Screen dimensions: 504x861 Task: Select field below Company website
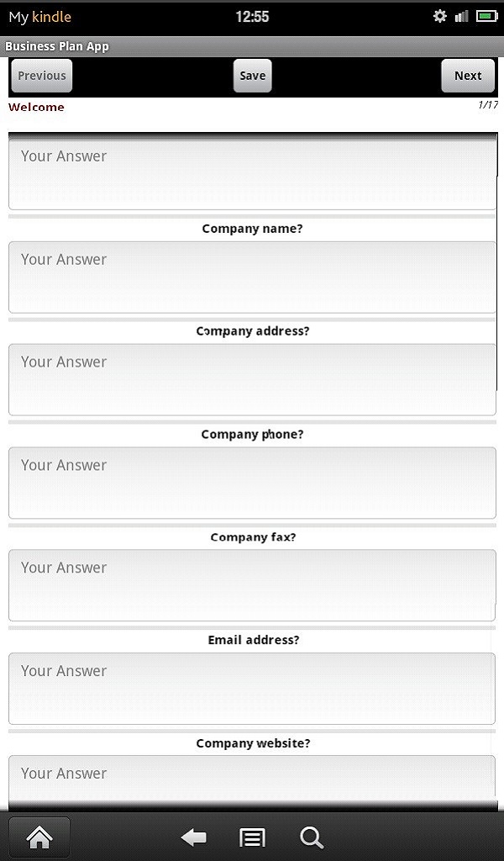click(252, 780)
